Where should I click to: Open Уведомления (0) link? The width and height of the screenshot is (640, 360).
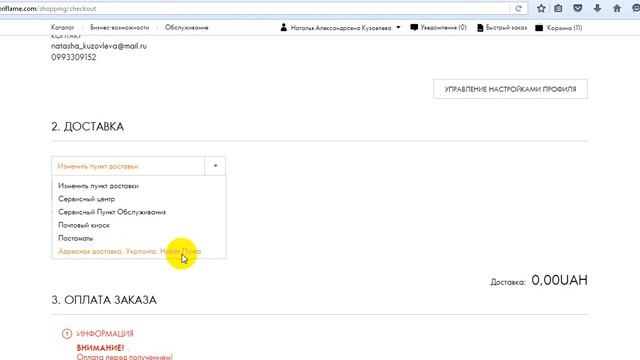(x=443, y=27)
